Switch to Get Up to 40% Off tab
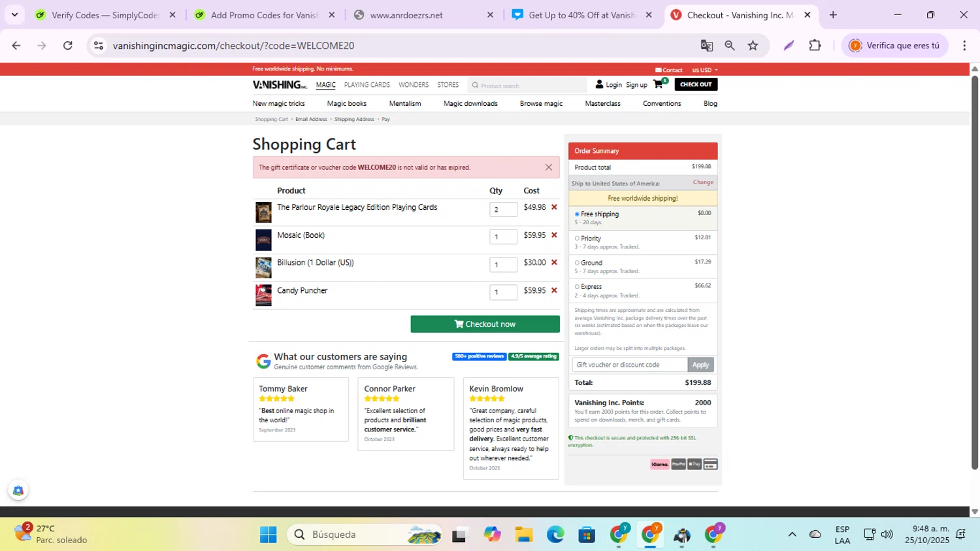980x551 pixels. point(583,14)
